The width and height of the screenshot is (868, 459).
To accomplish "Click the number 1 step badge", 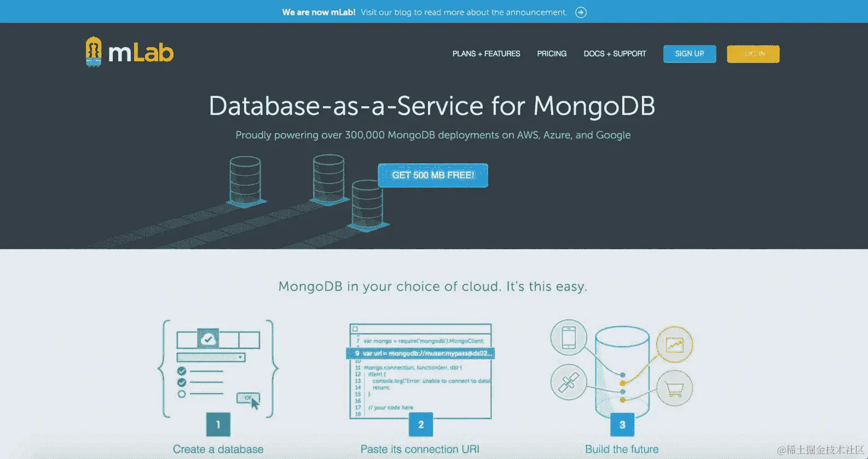I will point(218,424).
